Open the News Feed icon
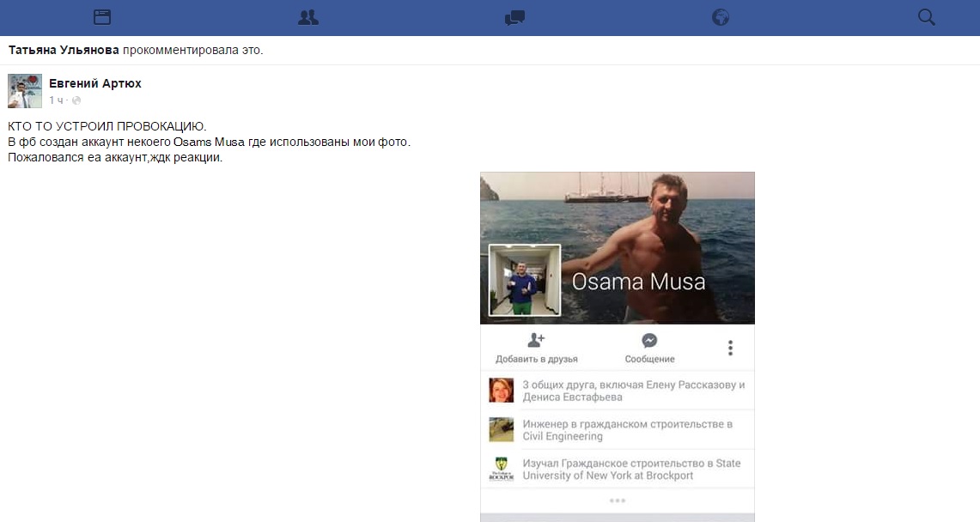Image resolution: width=980 pixels, height=522 pixels. (102, 17)
